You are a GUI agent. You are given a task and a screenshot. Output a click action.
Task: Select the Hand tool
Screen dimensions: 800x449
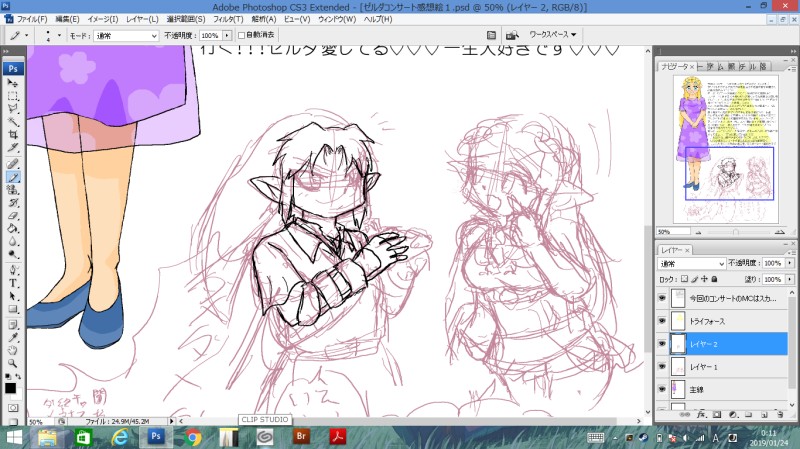pyautogui.click(x=13, y=350)
